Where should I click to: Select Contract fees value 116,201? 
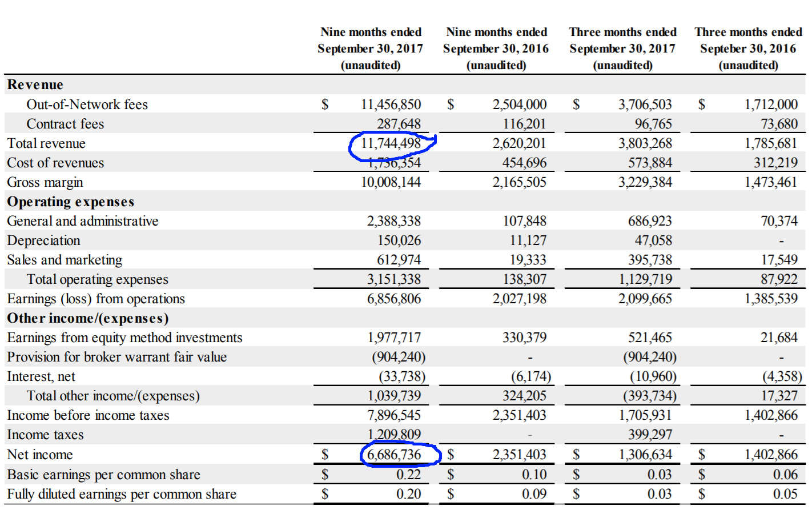pos(524,124)
